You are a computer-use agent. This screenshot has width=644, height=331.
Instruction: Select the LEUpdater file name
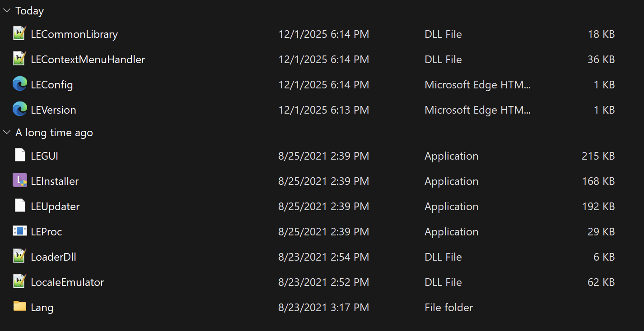pos(55,207)
